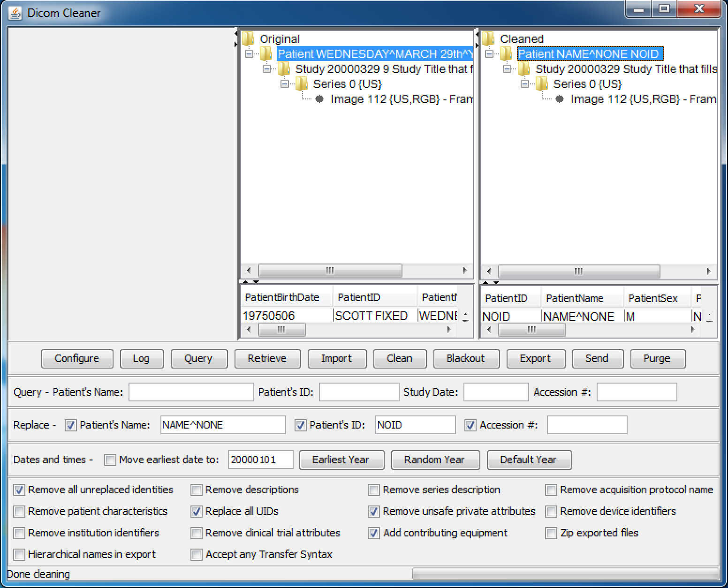
Task: Click the Image 112 bullet in Cleaned tree
Action: pos(560,99)
